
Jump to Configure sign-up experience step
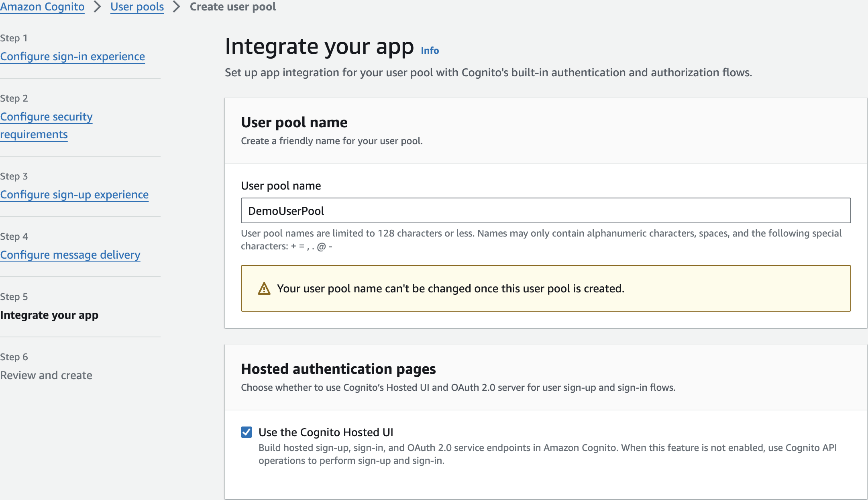click(74, 195)
